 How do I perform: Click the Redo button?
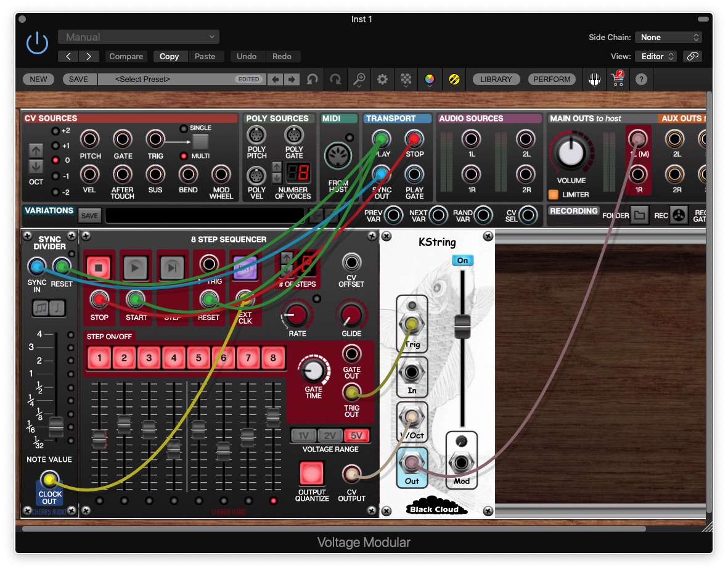click(282, 56)
